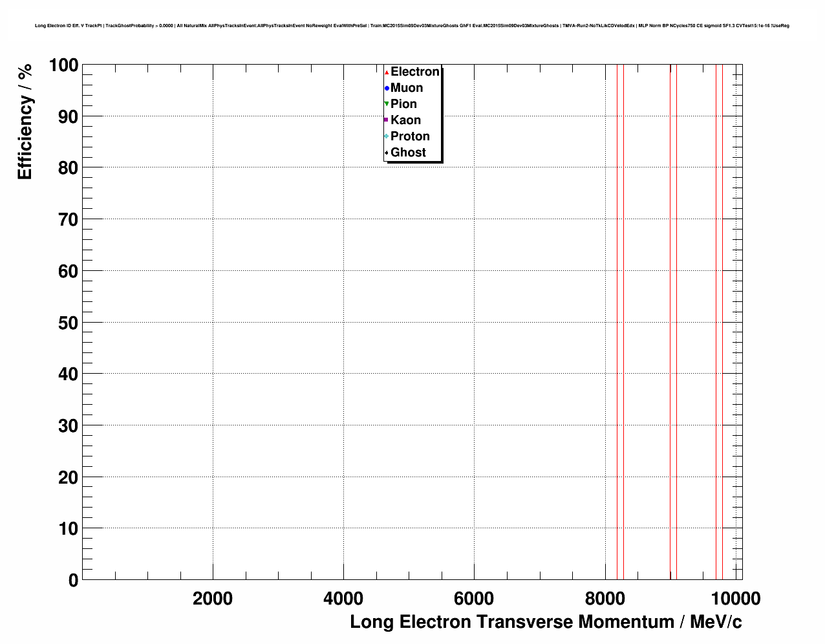Select the Electron legend label text
Screen dimensions: 825x644
coord(415,72)
